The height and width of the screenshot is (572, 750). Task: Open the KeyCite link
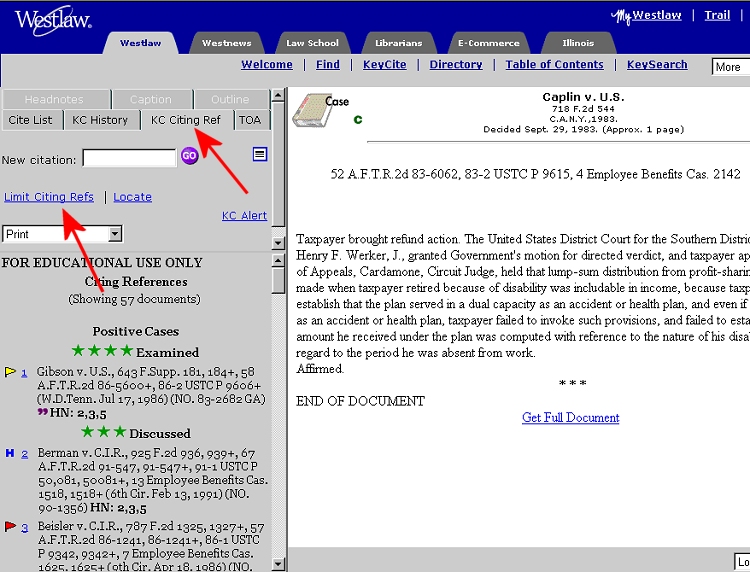pos(385,65)
